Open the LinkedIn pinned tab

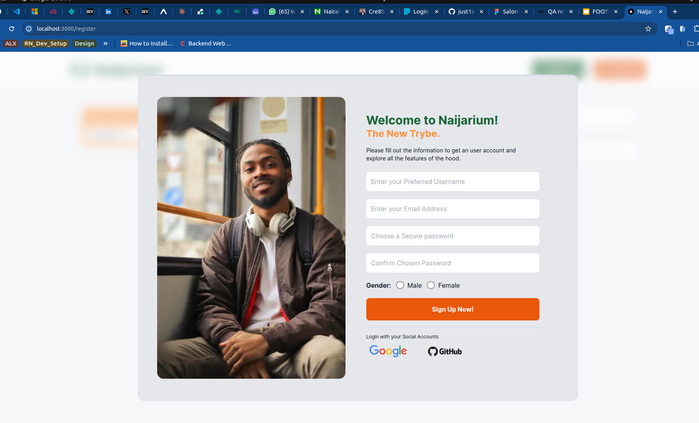pos(108,12)
